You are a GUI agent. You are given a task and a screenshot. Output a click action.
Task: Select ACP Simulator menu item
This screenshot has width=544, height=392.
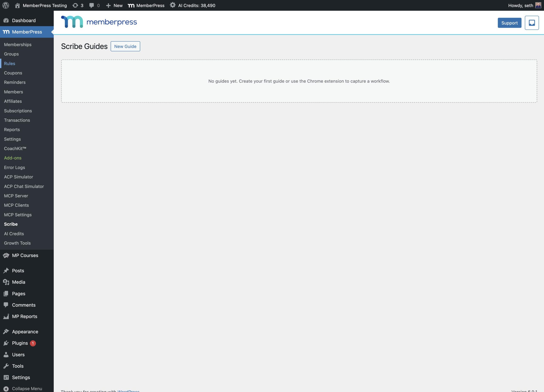coord(18,177)
